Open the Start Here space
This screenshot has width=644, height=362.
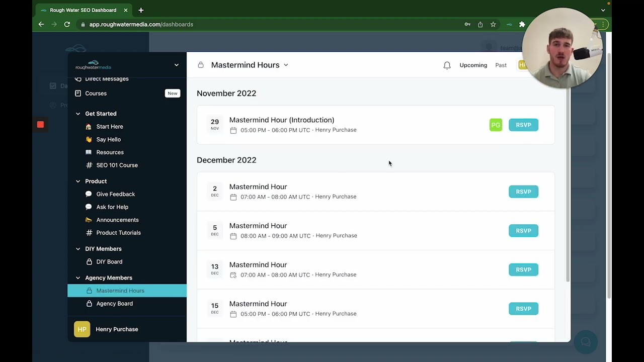click(110, 127)
